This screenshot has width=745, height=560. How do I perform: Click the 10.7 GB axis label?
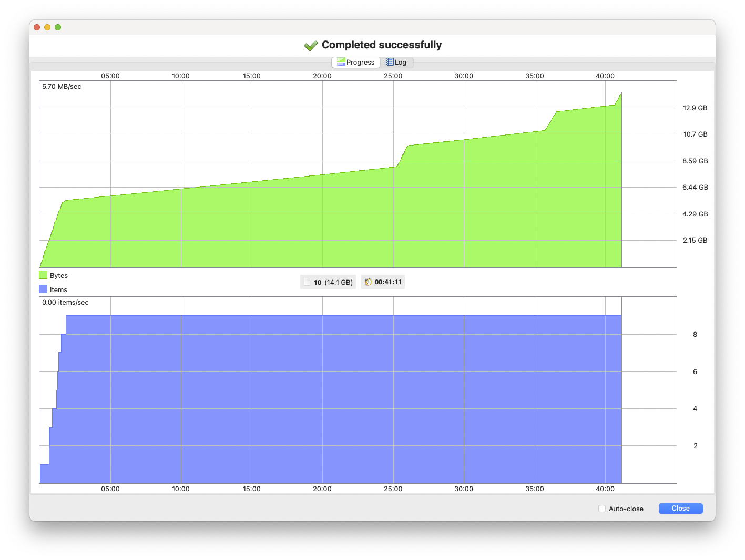coord(695,134)
